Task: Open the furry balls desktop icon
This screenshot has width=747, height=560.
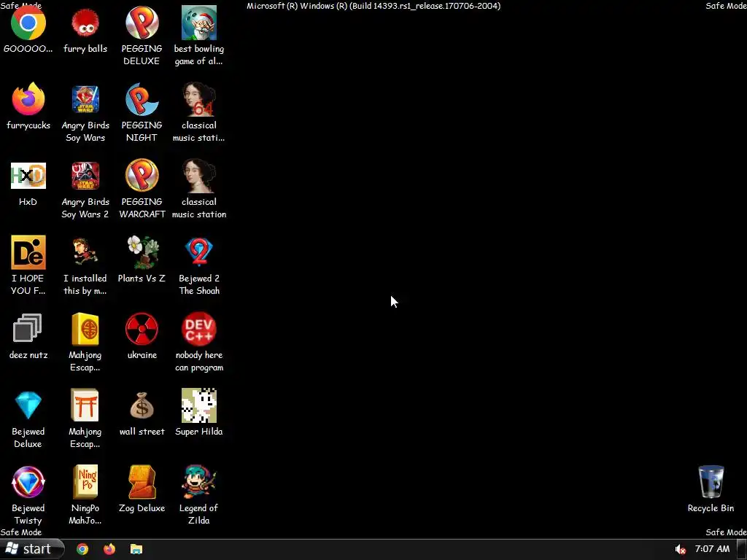Action: tap(85, 23)
